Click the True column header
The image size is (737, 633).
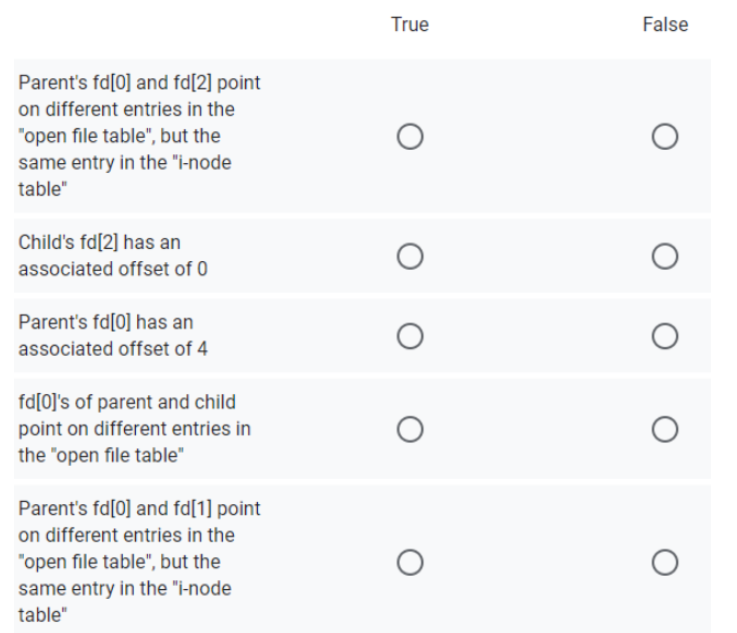[x=410, y=25]
